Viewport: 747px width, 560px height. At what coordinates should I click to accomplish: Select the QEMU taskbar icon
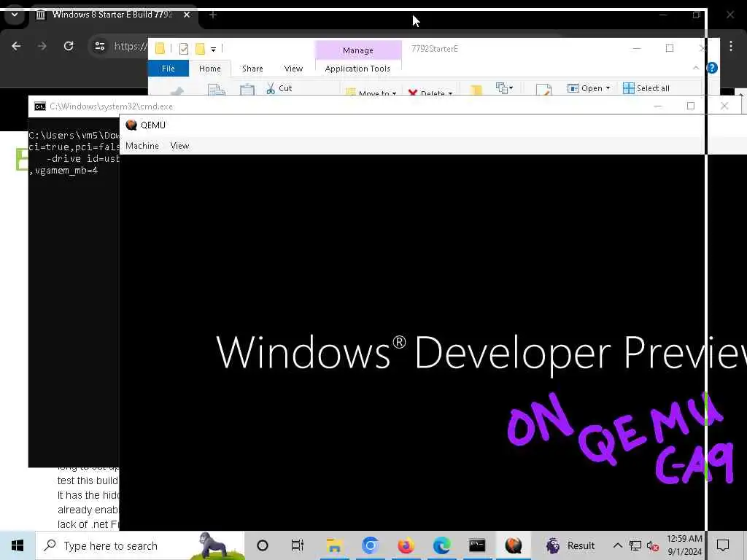[x=513, y=545]
